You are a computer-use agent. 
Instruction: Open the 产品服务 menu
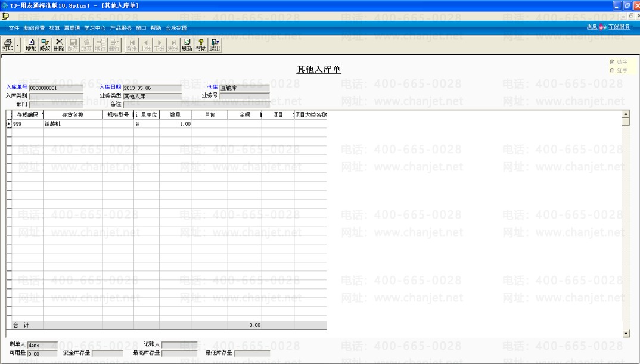coord(120,28)
